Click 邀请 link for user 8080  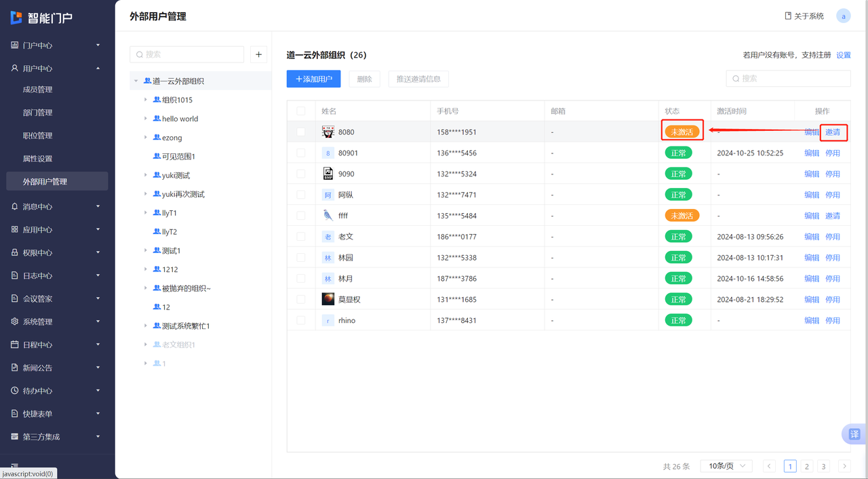point(833,132)
